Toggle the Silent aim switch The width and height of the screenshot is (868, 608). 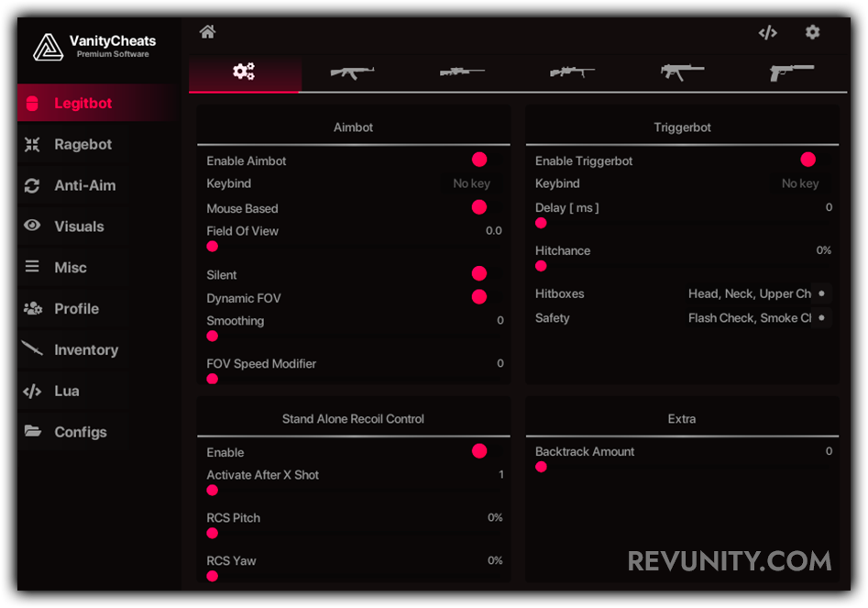pos(479,274)
